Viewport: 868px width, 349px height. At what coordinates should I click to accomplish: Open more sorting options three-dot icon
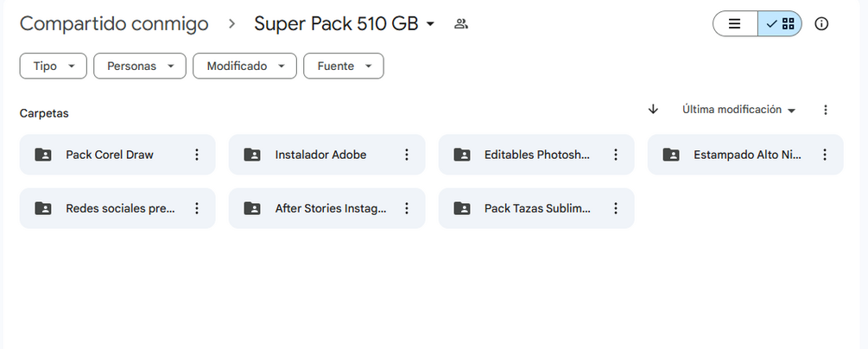pos(826,110)
